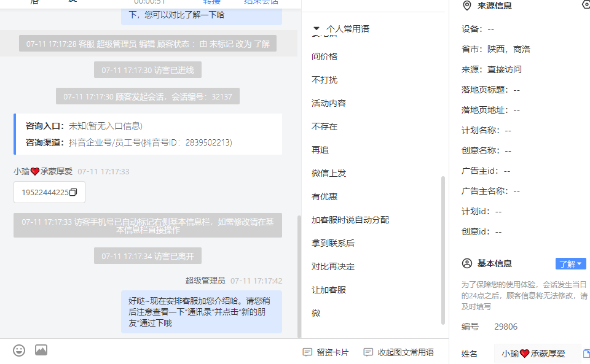The height and width of the screenshot is (364, 590).
Task: Click the 好哒~现在安排客服 reply bubble
Action: 202,312
